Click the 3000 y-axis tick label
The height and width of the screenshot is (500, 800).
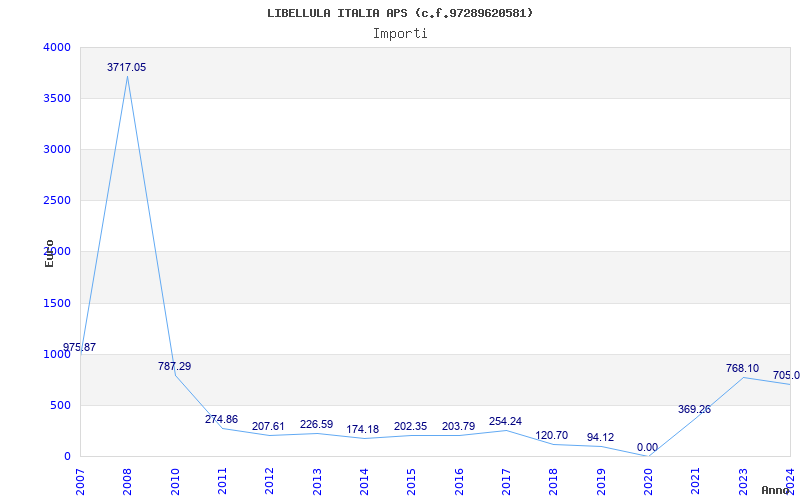pos(57,149)
